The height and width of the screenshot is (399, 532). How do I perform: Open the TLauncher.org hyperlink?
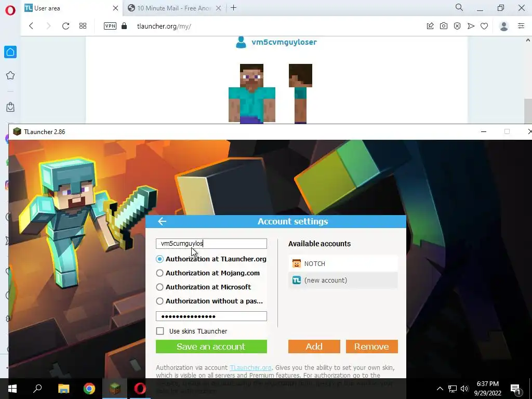[x=250, y=367]
